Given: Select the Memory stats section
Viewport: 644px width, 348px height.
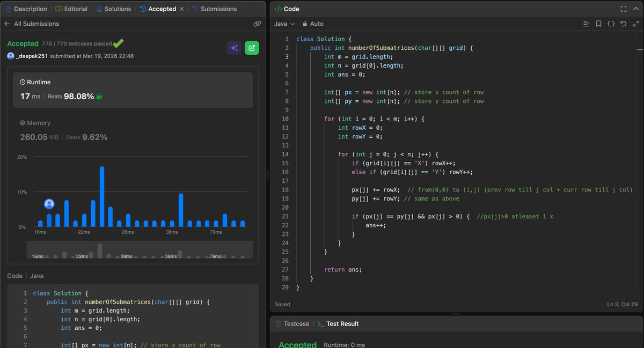Looking at the screenshot, I should pyautogui.click(x=133, y=130).
